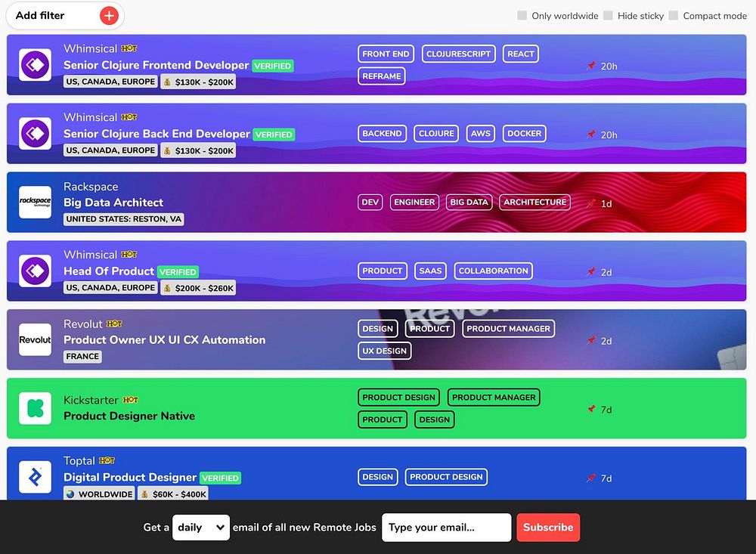
Task: Open the Digital Product Designer job posting
Action: pos(130,478)
